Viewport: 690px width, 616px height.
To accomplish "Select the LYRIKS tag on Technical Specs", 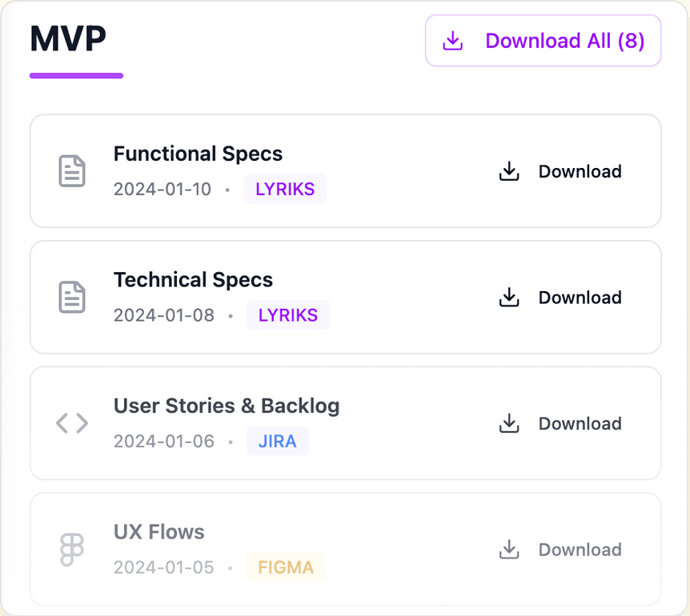I will coord(288,315).
